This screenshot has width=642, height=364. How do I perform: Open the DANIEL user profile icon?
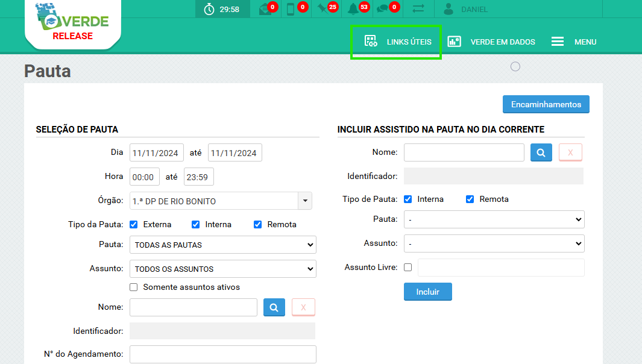[x=448, y=9]
